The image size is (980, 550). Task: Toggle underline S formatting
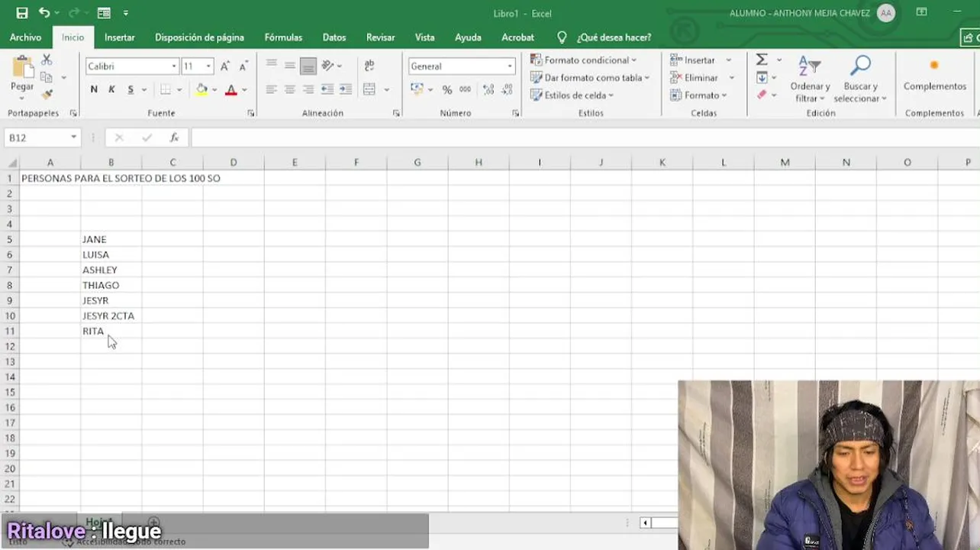(131, 89)
